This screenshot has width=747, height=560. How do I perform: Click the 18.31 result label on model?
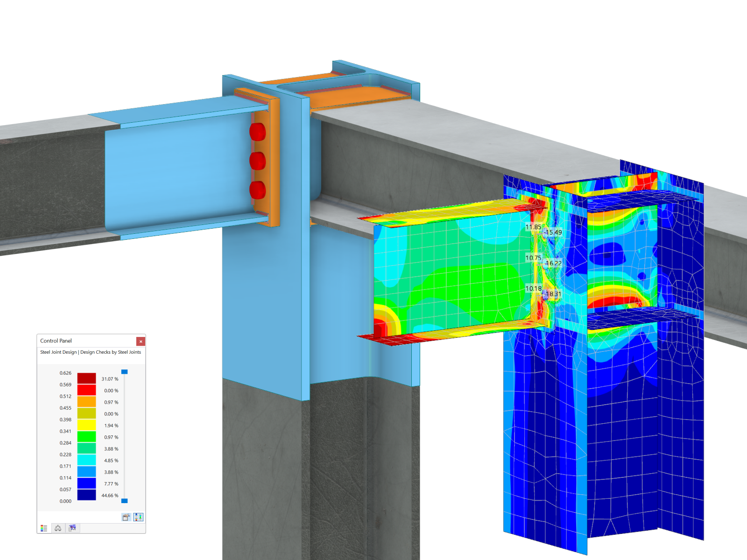[554, 294]
